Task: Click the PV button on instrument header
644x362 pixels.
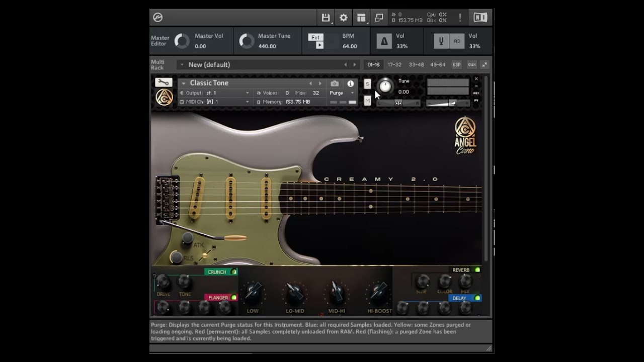Action: pos(476,100)
